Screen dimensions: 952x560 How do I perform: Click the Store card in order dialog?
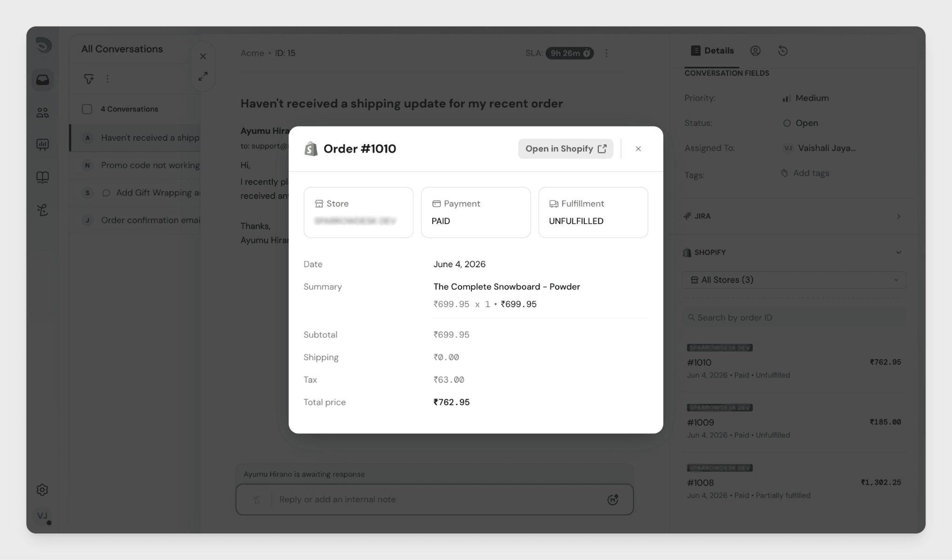coord(358,212)
